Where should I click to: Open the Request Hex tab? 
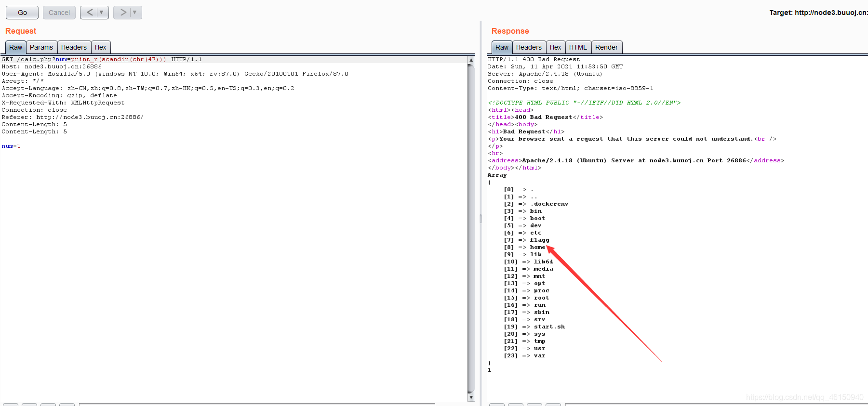coord(101,47)
